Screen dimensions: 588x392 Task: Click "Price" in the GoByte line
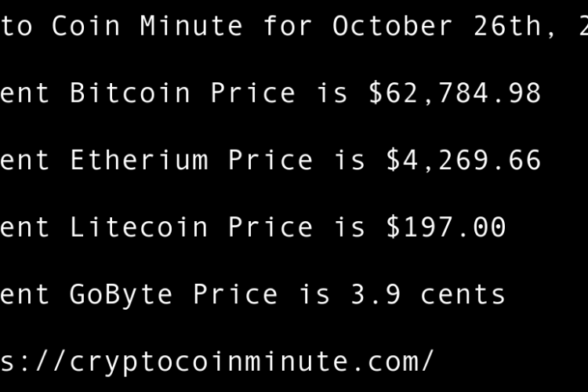click(235, 295)
